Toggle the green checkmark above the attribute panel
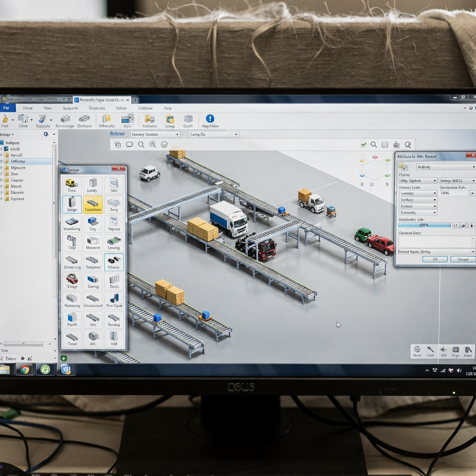The width and height of the screenshot is (476, 476). pos(364,145)
